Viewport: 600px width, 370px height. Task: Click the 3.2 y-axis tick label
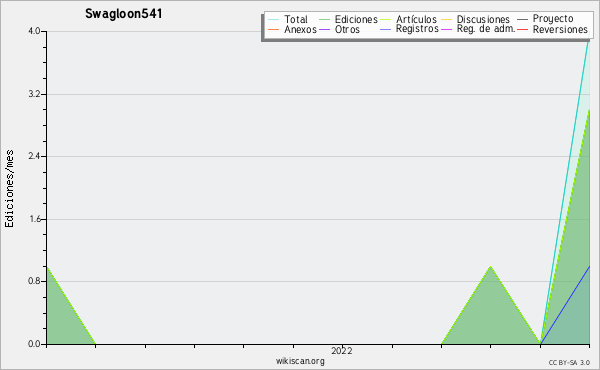click(34, 94)
